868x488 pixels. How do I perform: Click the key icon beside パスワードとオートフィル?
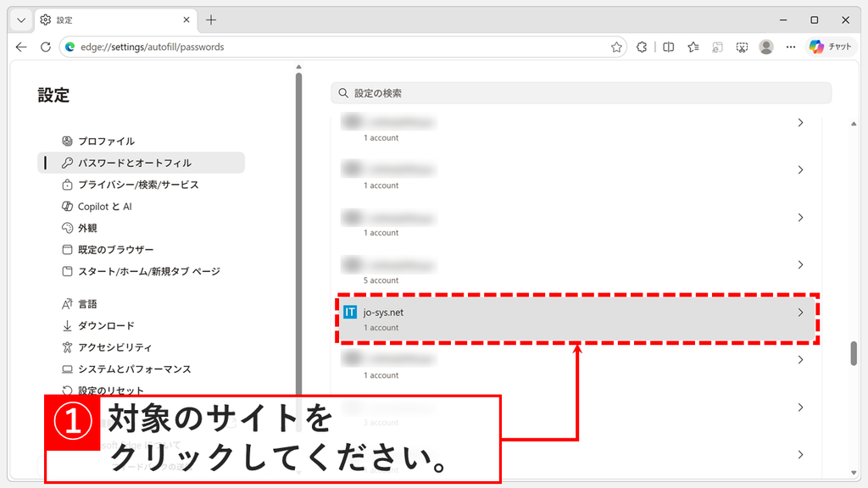tap(67, 163)
